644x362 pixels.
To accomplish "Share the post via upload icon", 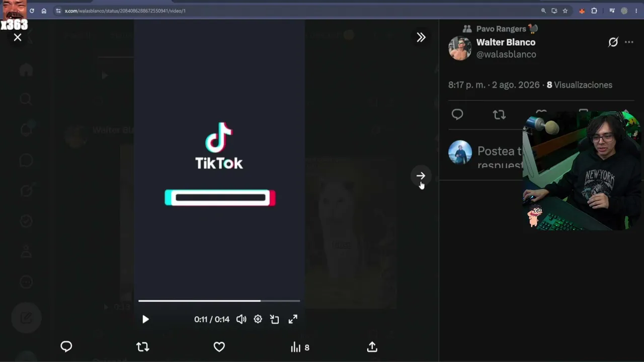I will pos(372,347).
